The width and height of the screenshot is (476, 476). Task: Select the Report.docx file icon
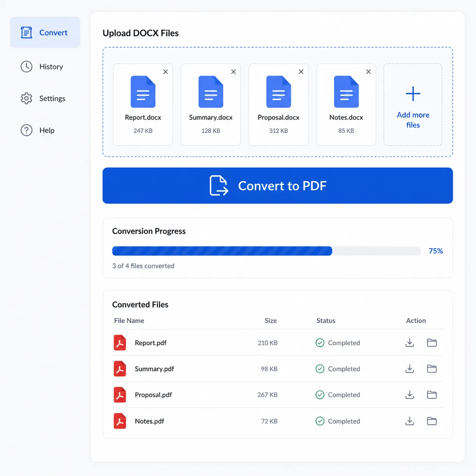pyautogui.click(x=143, y=92)
